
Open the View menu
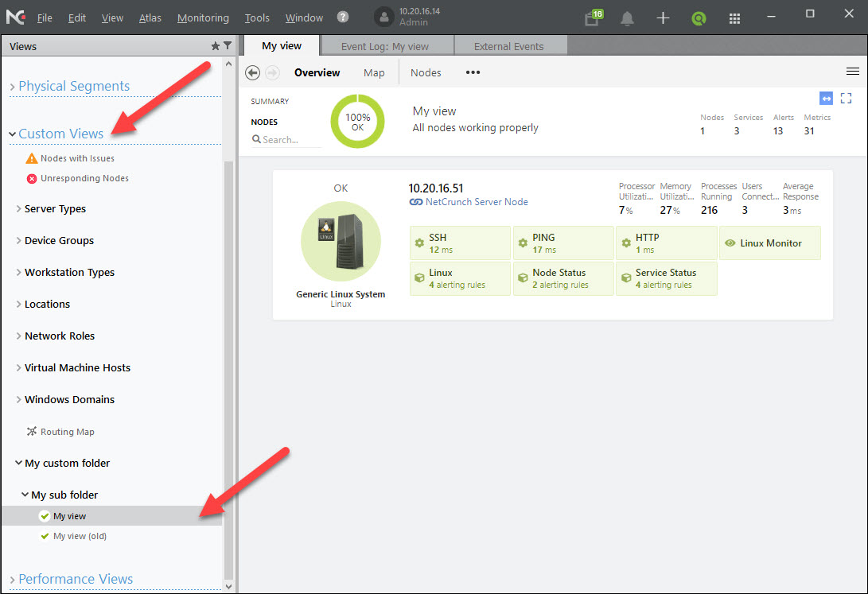(112, 17)
